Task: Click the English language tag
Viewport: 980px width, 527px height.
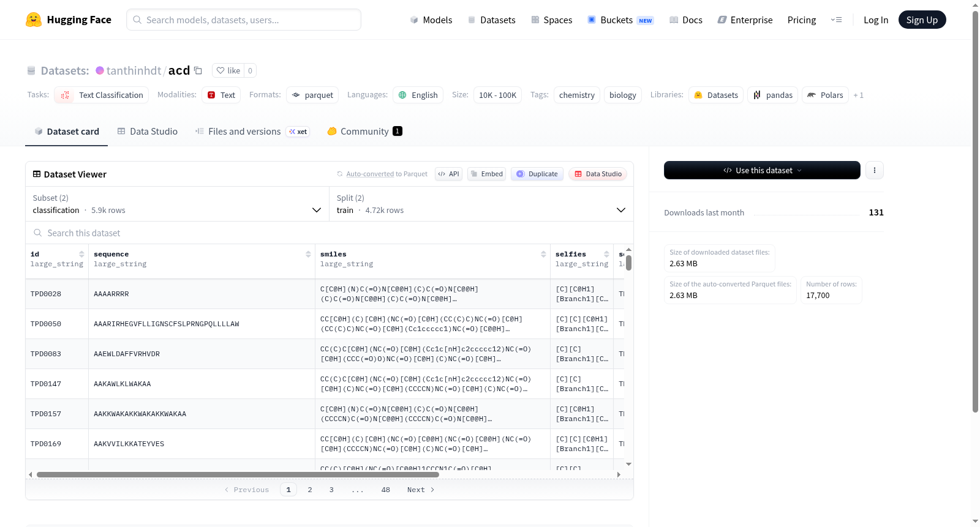Action: click(418, 95)
